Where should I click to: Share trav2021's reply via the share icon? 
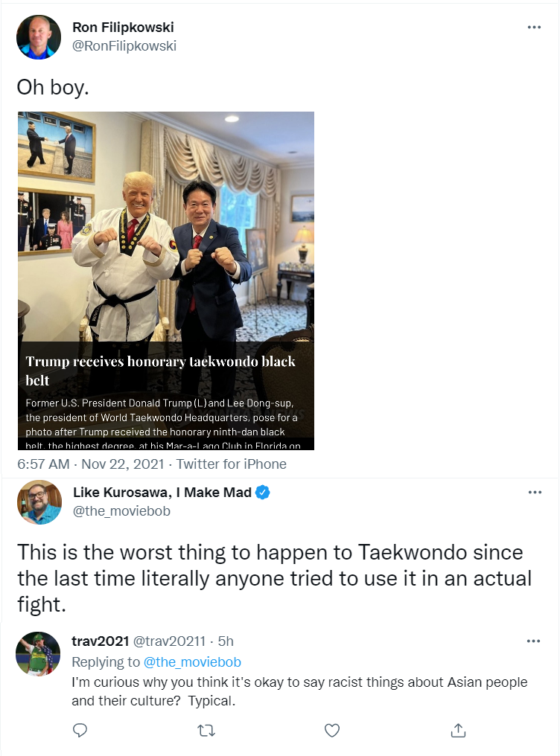tap(458, 731)
